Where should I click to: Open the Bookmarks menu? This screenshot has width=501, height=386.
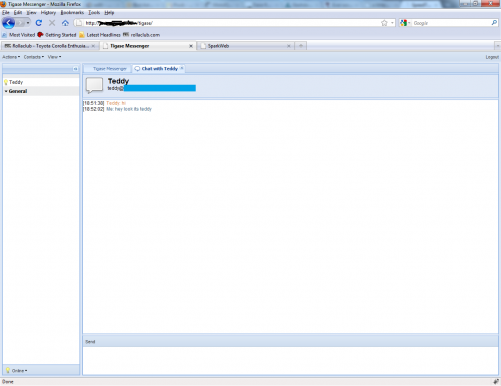(72, 12)
